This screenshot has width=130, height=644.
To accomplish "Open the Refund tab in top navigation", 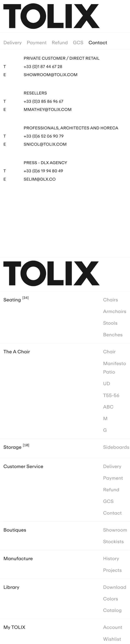I will pyautogui.click(x=60, y=43).
